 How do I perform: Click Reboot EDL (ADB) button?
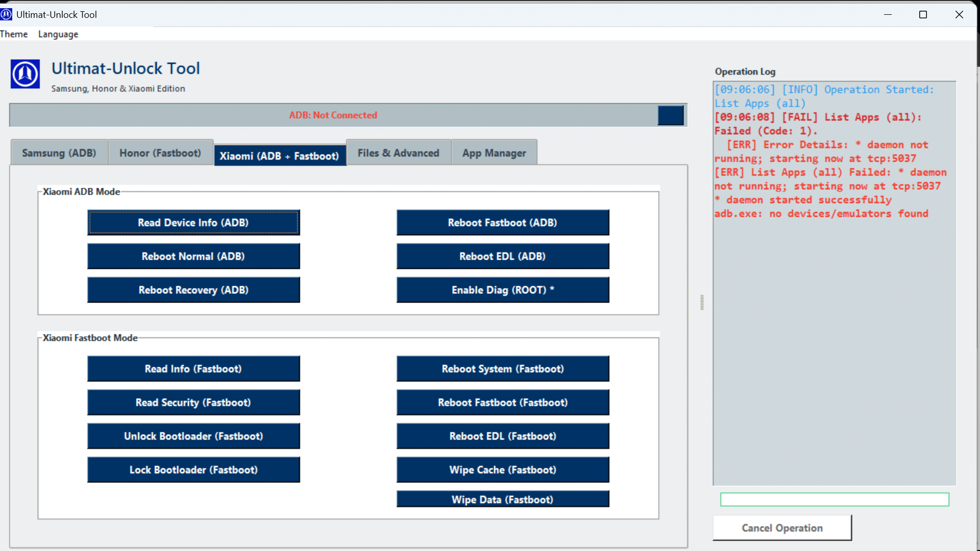[x=502, y=256]
